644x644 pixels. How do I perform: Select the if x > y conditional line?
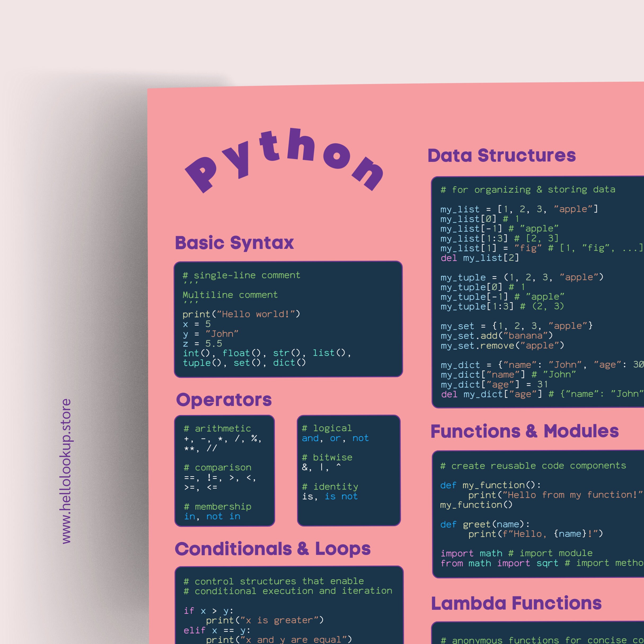coord(208,610)
